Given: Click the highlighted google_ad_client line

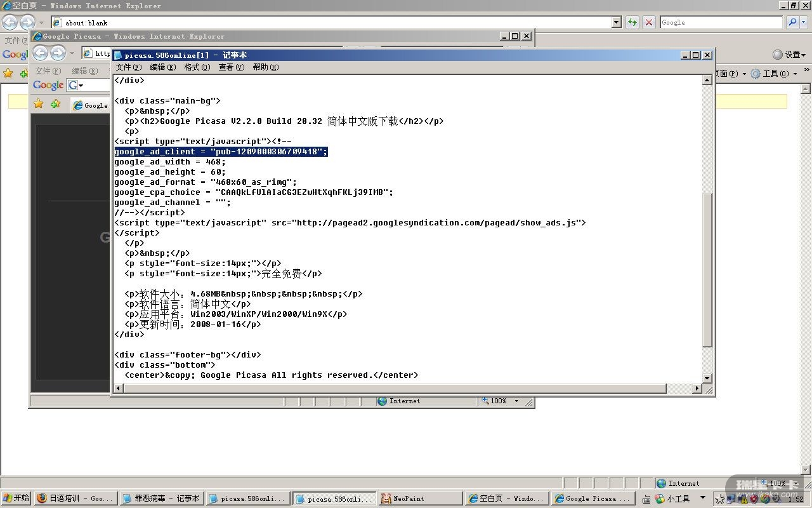Looking at the screenshot, I should [x=221, y=152].
